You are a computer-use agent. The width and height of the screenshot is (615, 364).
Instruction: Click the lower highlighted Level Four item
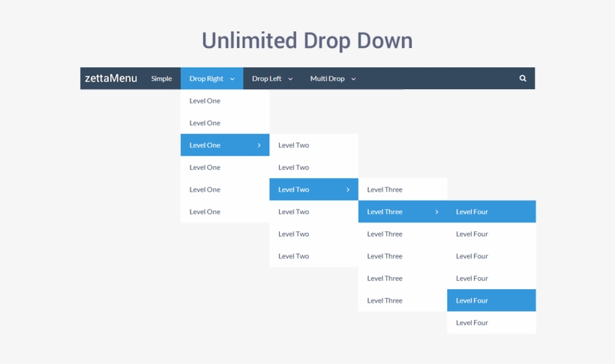pos(472,300)
